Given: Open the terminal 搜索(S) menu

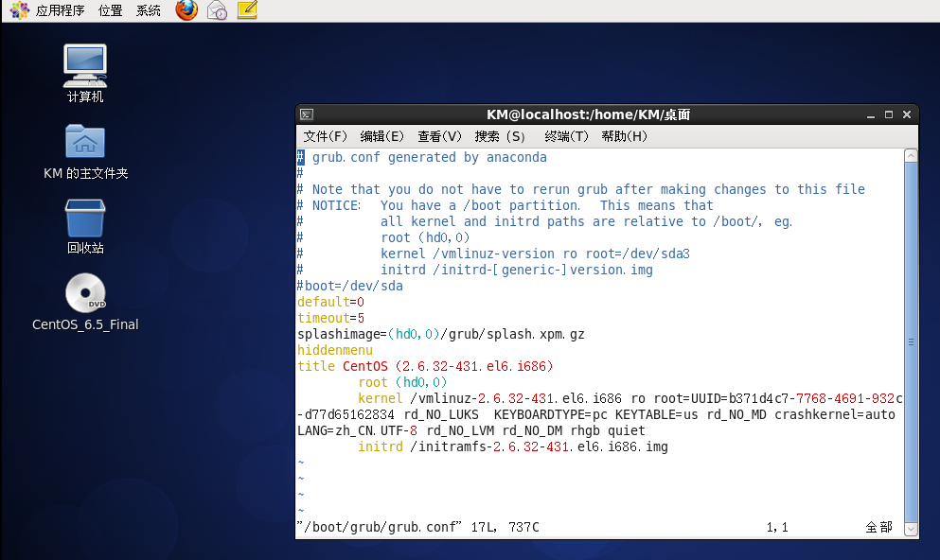Looking at the screenshot, I should pyautogui.click(x=500, y=136).
